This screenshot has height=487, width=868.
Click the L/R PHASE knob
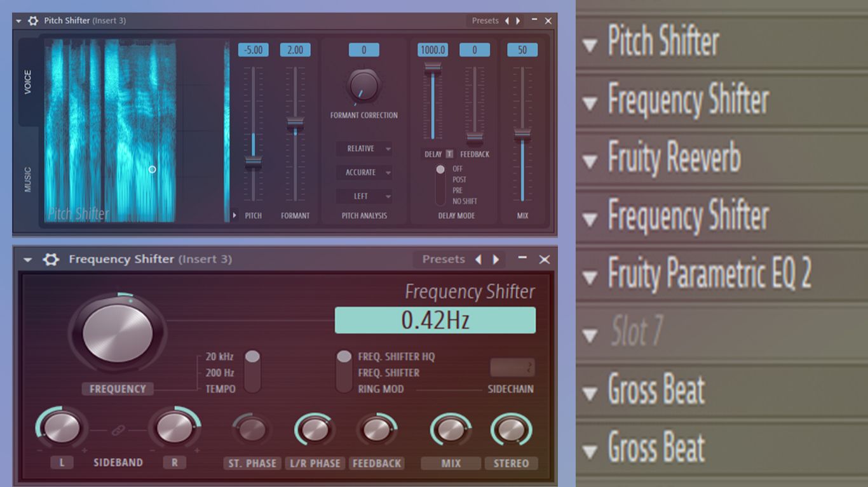click(315, 430)
